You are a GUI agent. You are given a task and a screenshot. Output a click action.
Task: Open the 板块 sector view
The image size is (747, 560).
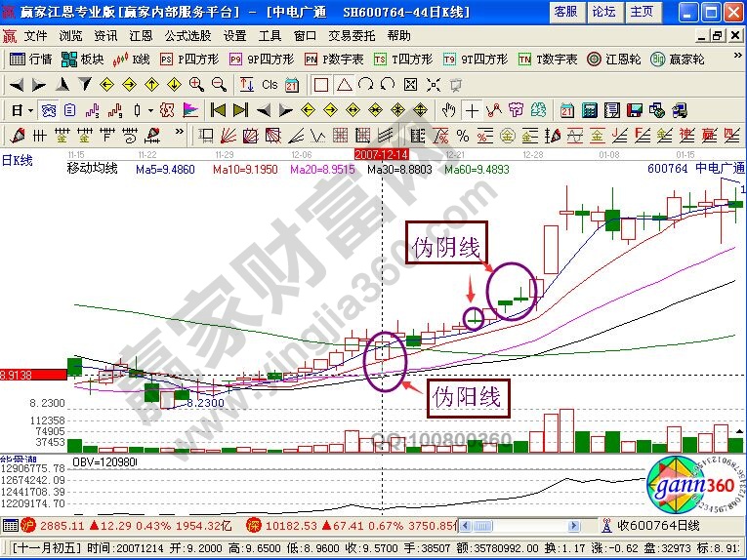pyautogui.click(x=82, y=59)
